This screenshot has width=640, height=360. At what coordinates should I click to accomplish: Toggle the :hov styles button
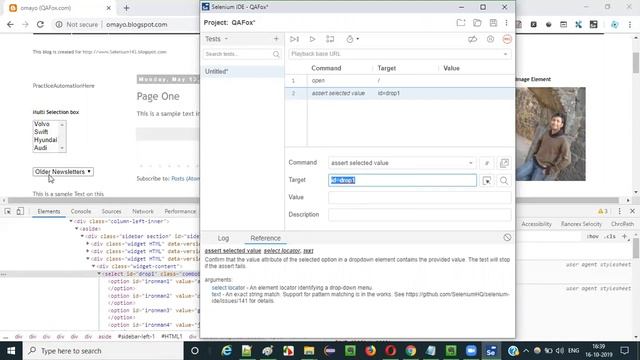tap(593, 236)
